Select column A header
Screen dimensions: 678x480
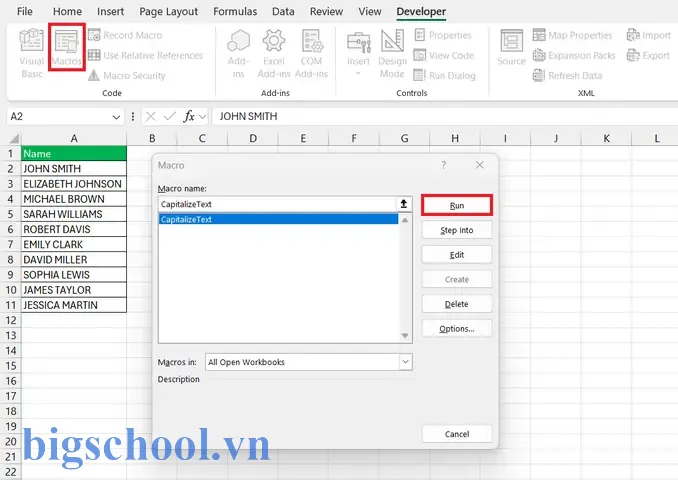pos(74,138)
